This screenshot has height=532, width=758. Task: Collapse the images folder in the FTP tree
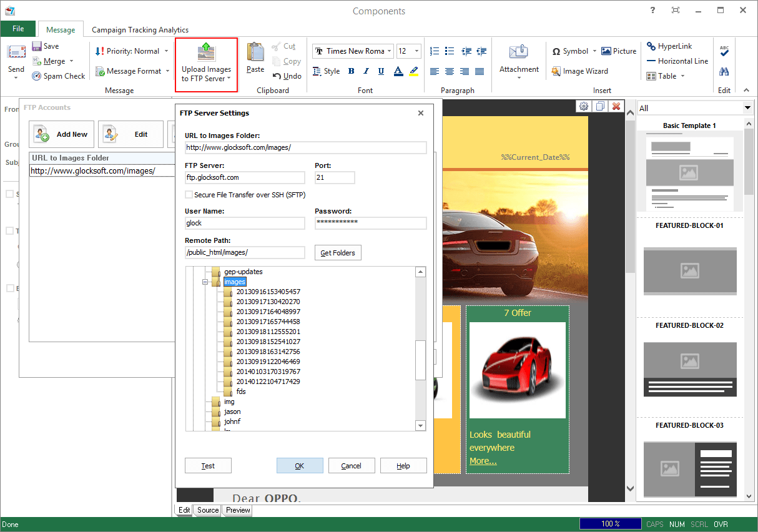[205, 282]
